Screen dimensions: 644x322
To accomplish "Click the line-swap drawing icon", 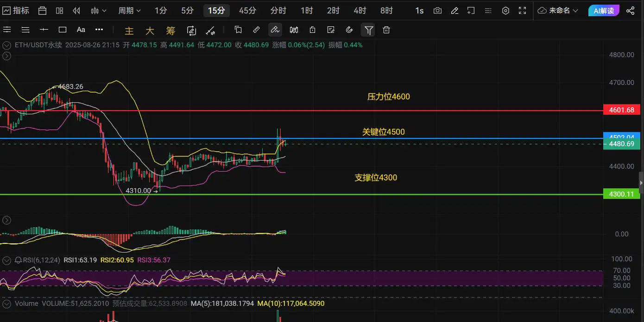I will 210,31.
